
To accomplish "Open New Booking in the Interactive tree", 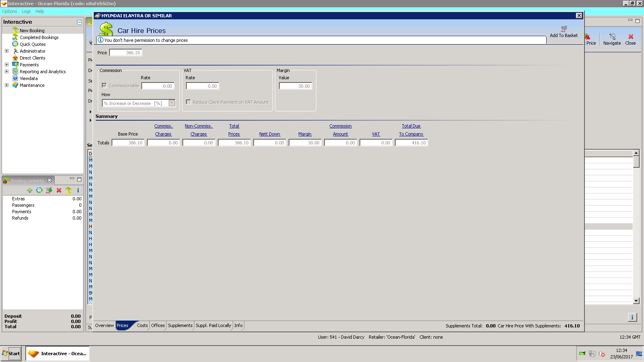I will [x=32, y=31].
